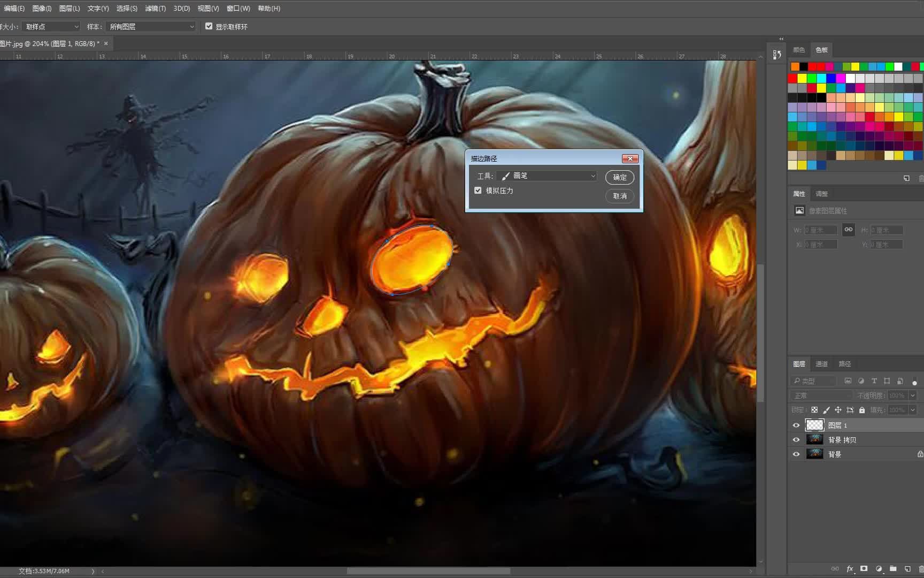Switch to the 颜色 panel tab
This screenshot has height=578, width=924.
[799, 50]
